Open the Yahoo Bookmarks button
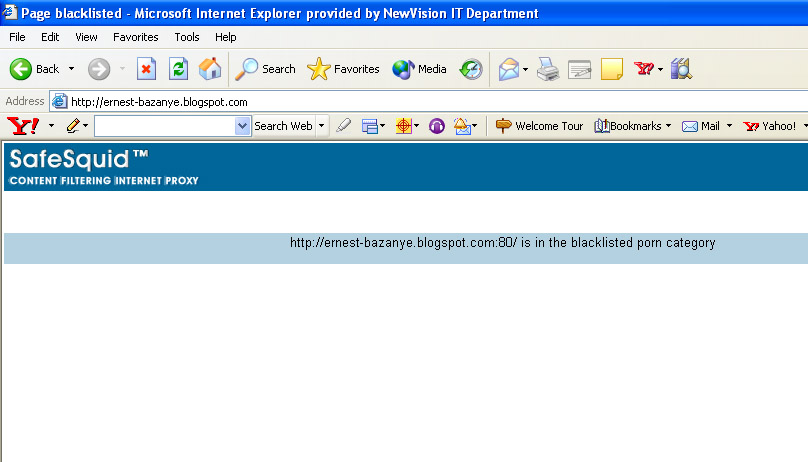The image size is (808, 462). tap(628, 126)
